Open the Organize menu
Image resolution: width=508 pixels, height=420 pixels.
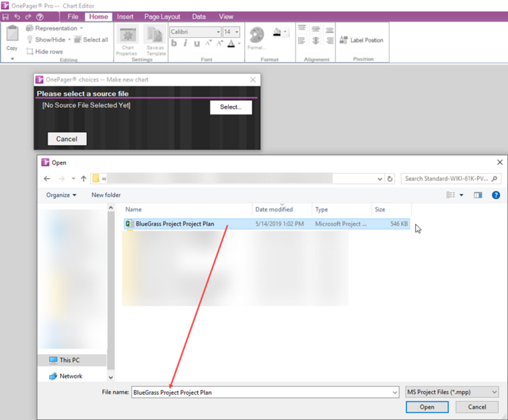(61, 195)
